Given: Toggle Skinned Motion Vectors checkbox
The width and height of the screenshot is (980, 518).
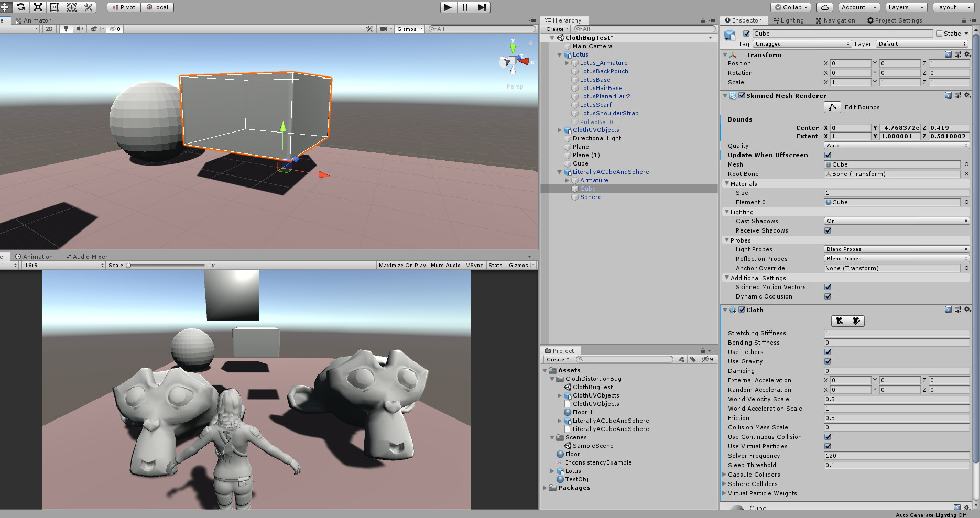Looking at the screenshot, I should coord(827,287).
